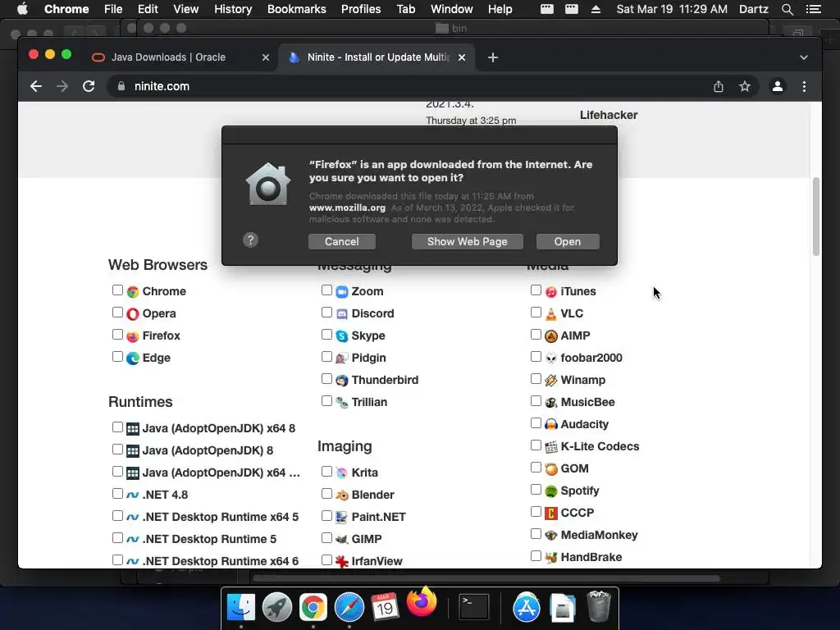Open the File menu
Viewport: 840px width, 630px height.
pos(113,9)
